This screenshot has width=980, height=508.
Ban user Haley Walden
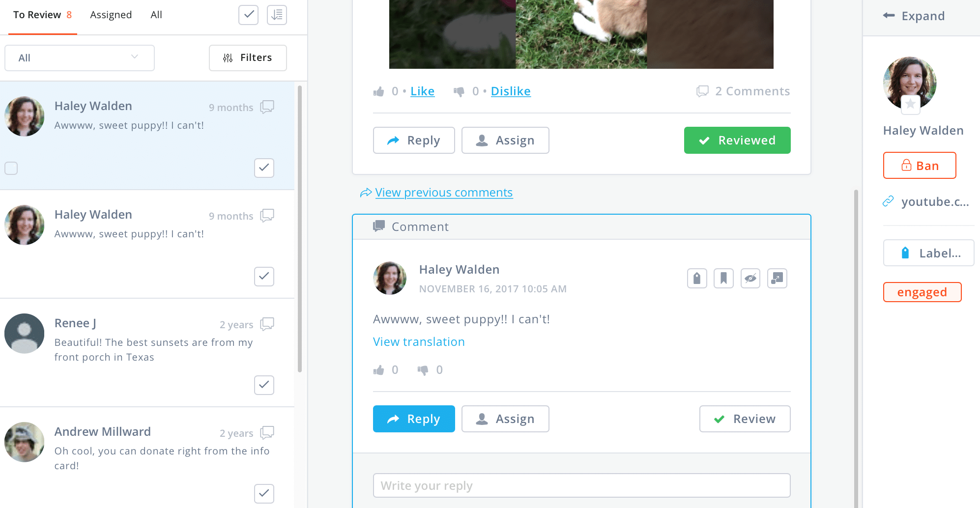tap(919, 166)
